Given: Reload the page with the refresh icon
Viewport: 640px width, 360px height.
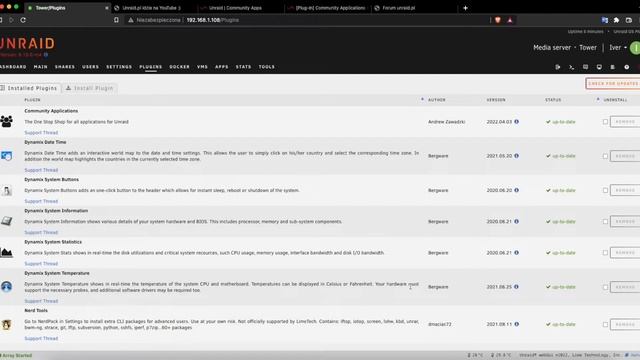Looking at the screenshot, I should (x=23, y=20).
